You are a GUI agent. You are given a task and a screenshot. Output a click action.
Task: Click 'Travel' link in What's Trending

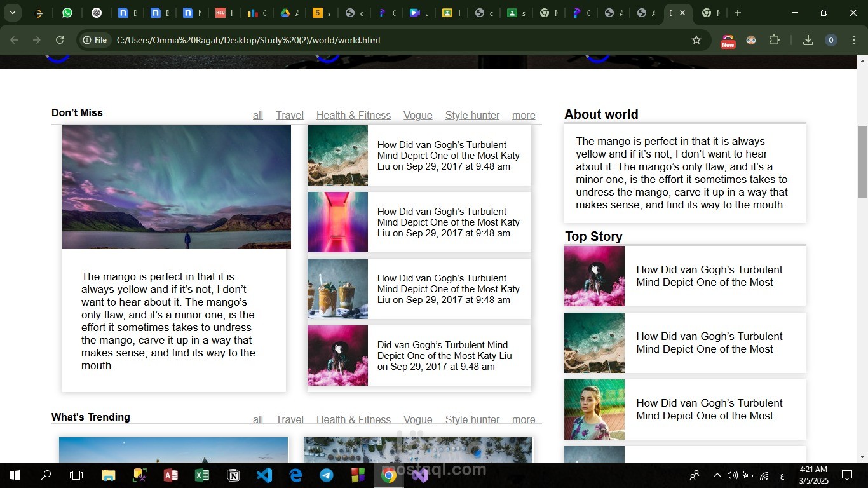pos(290,419)
